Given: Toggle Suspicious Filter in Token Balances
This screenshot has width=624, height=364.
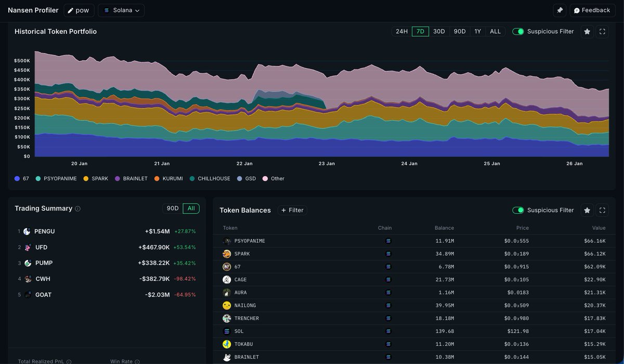Looking at the screenshot, I should [518, 210].
